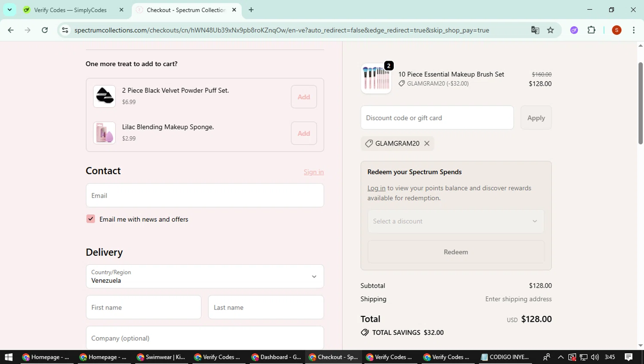The image size is (644, 364).
Task: Click the 'GLAMGRAM20 (-$32.00)' line item text
Action: pyautogui.click(x=438, y=84)
